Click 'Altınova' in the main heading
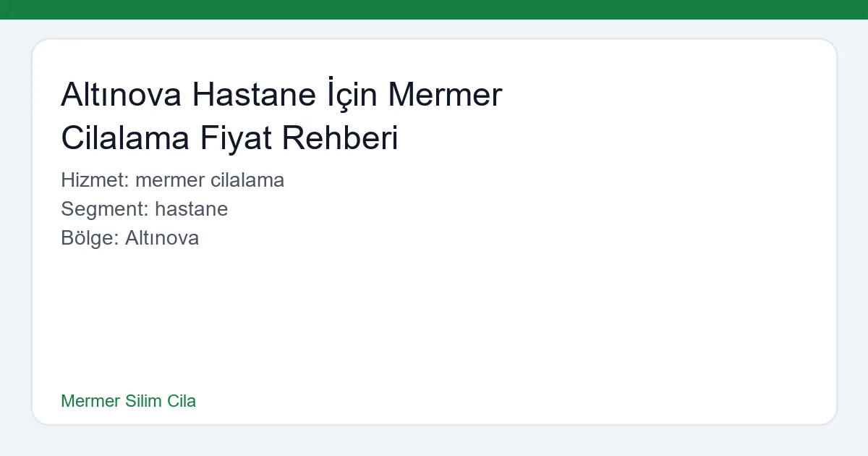This screenshot has height=456, width=868. (x=121, y=95)
